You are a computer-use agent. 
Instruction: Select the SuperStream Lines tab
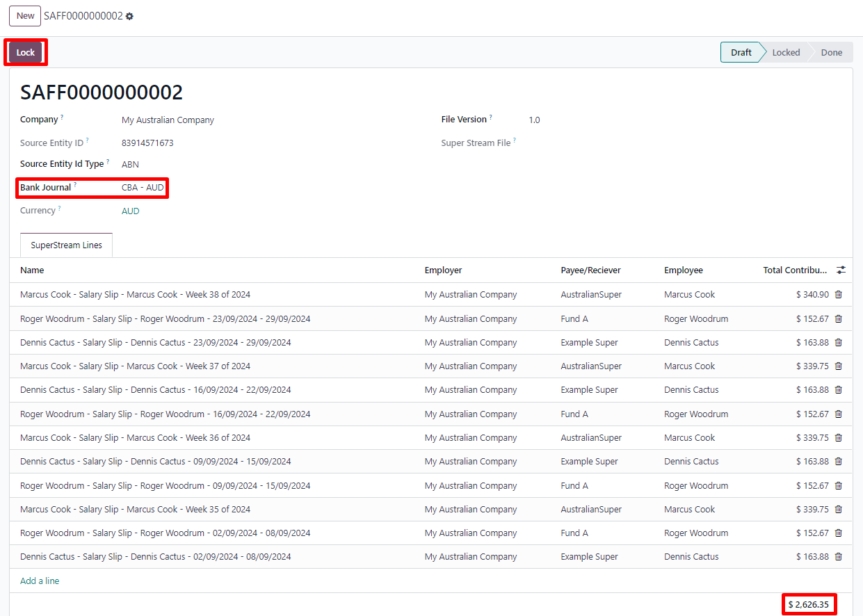click(66, 245)
